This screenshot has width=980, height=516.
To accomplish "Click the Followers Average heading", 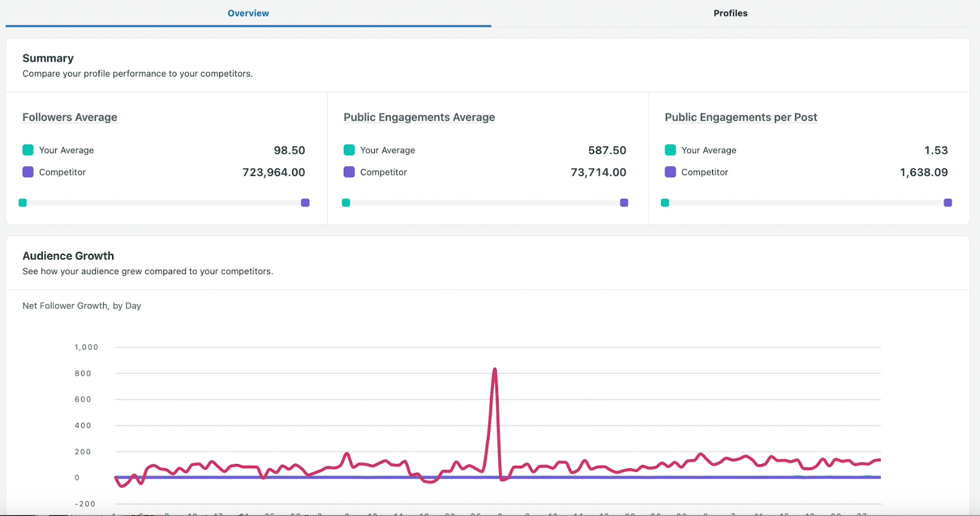I will tap(70, 117).
